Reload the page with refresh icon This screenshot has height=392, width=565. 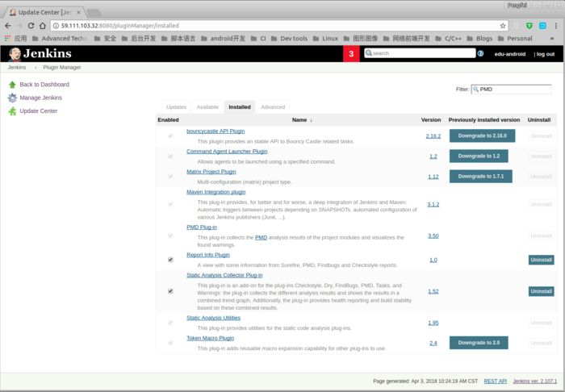pyautogui.click(x=31, y=26)
